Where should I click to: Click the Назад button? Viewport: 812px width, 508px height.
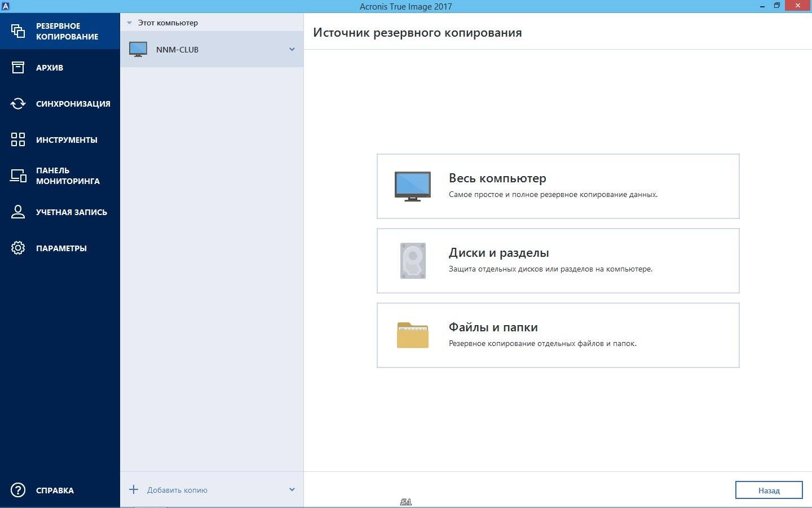769,490
